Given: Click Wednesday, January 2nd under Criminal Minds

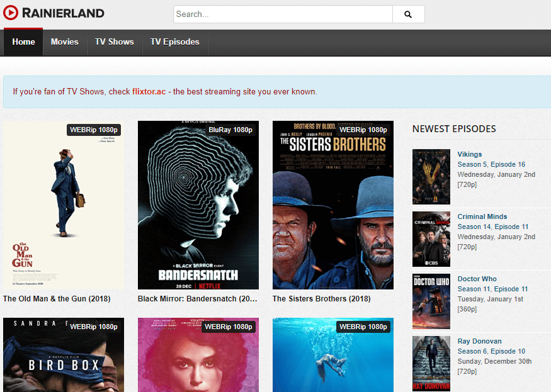Looking at the screenshot, I should (496, 237).
